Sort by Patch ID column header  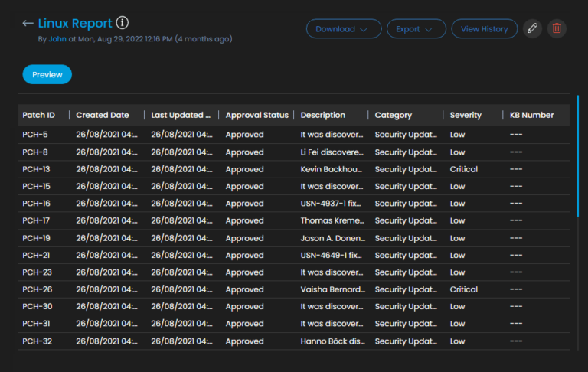click(x=39, y=115)
